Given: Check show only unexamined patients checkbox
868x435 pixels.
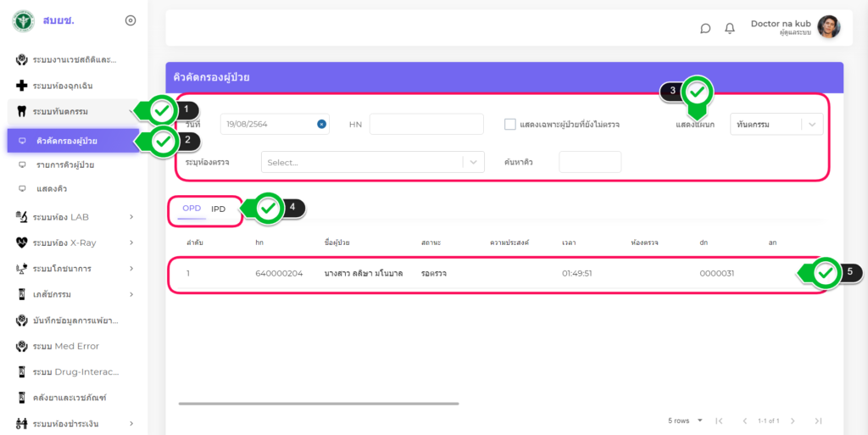Looking at the screenshot, I should pyautogui.click(x=510, y=124).
